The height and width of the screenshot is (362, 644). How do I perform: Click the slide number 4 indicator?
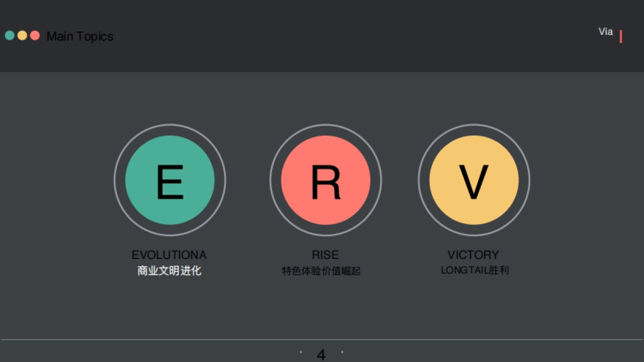[321, 354]
